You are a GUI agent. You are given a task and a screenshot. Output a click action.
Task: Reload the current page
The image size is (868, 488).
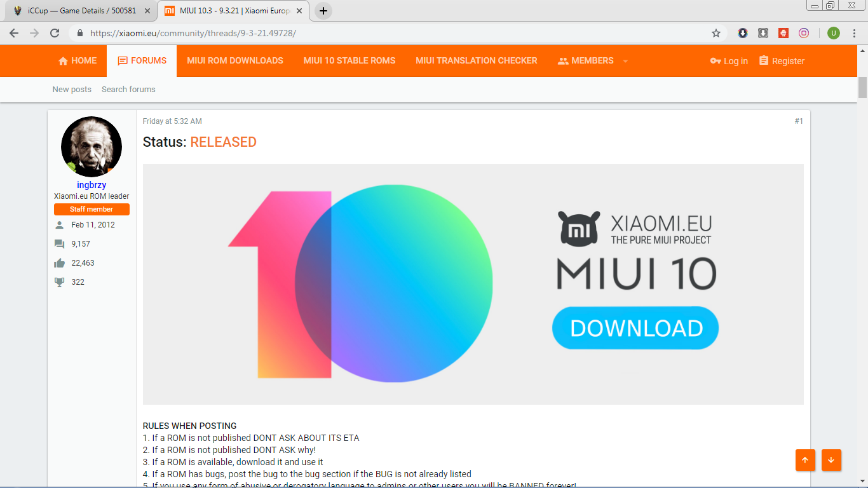[55, 33]
